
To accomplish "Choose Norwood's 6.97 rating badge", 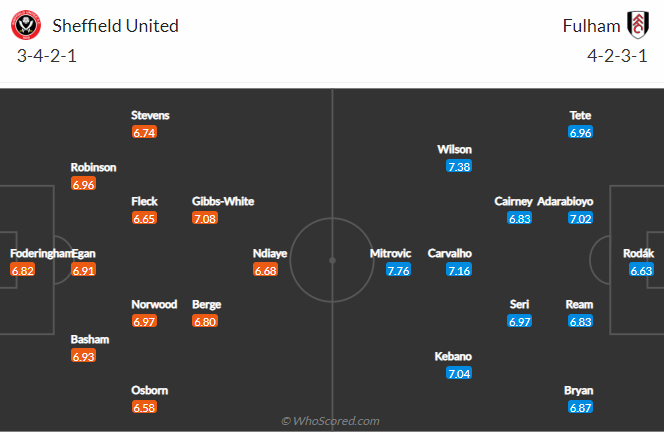I will (x=144, y=321).
